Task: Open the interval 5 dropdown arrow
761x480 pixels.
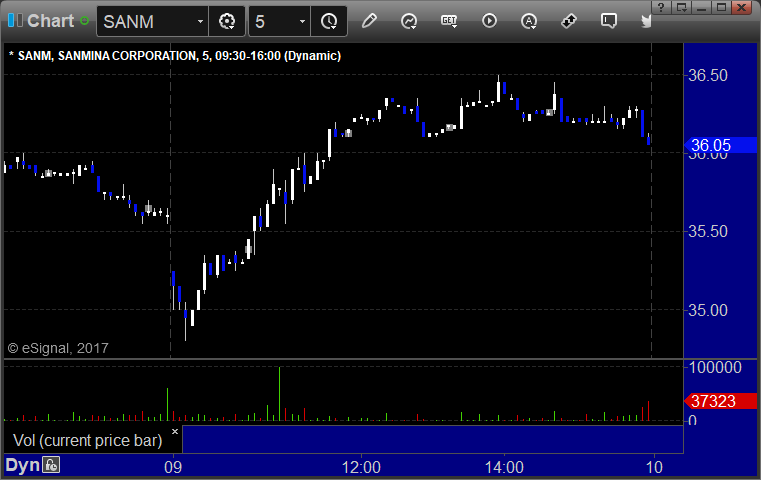Action: pyautogui.click(x=302, y=21)
